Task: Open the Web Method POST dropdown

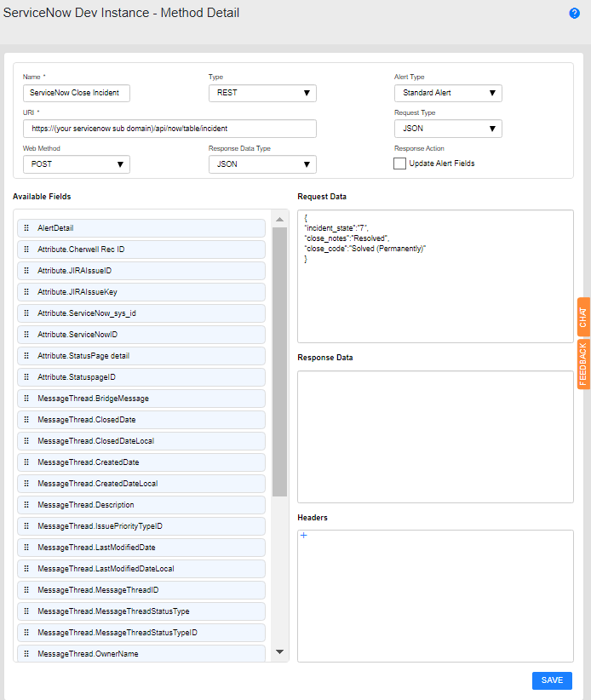Action: tap(77, 164)
